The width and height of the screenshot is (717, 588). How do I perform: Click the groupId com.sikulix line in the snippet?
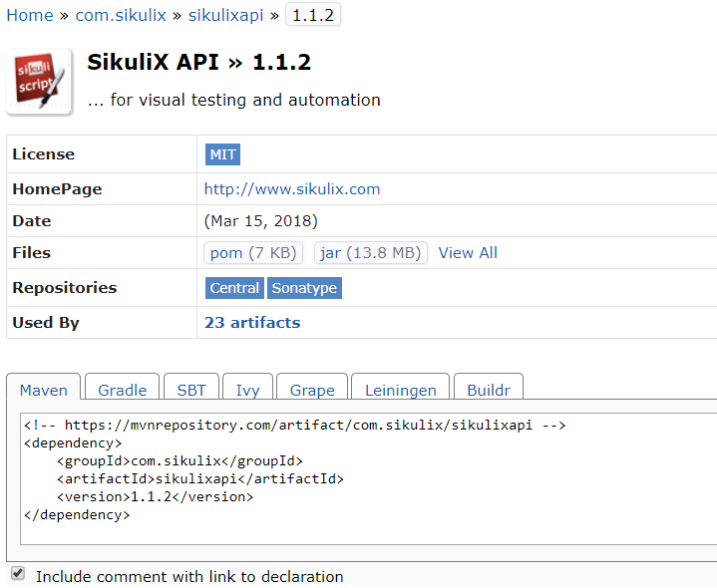click(x=179, y=461)
